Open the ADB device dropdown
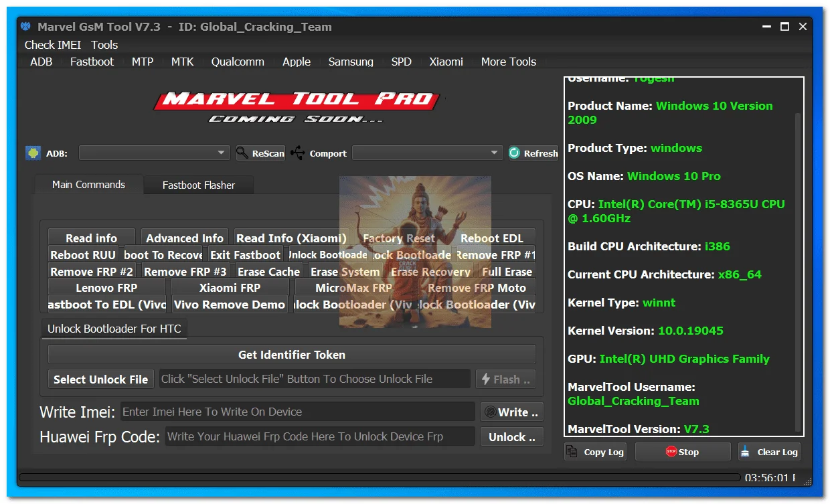This screenshot has height=504, width=830. coord(154,153)
